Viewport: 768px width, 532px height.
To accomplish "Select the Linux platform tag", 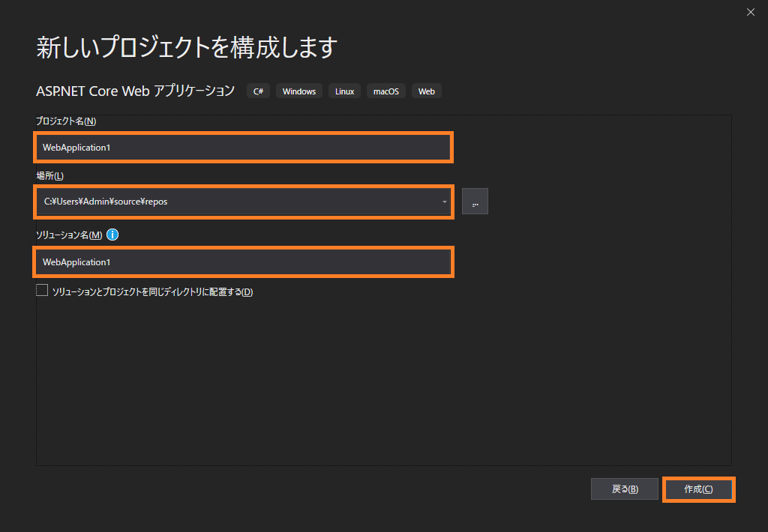I will (x=344, y=91).
